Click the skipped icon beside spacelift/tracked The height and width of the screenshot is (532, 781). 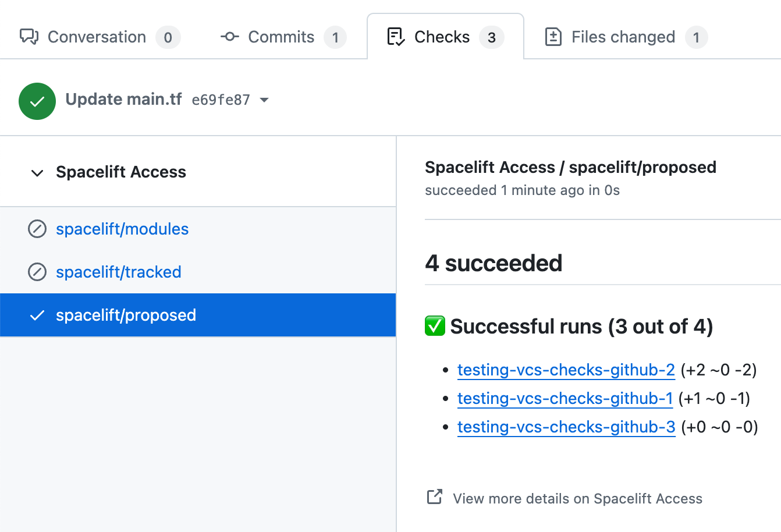tap(37, 272)
